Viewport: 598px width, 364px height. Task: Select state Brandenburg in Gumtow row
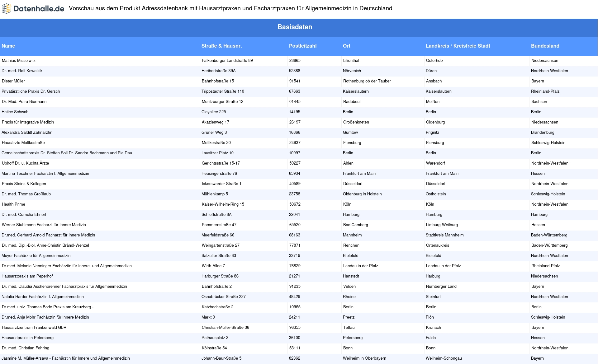tap(543, 132)
